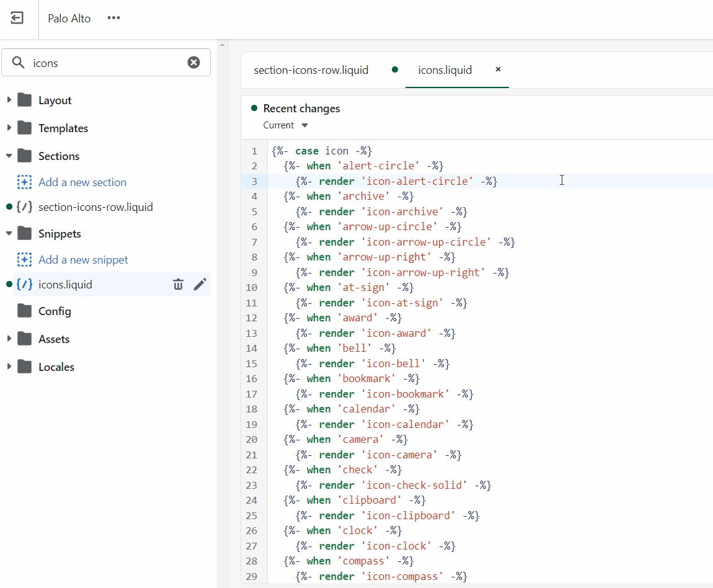
Task: Click Add a new section link
Action: tap(82, 182)
